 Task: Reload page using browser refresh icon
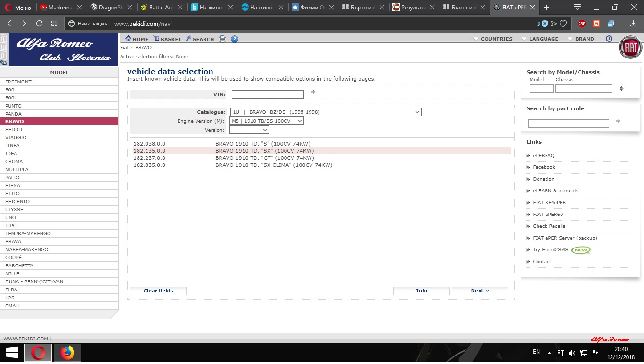pos(39,24)
